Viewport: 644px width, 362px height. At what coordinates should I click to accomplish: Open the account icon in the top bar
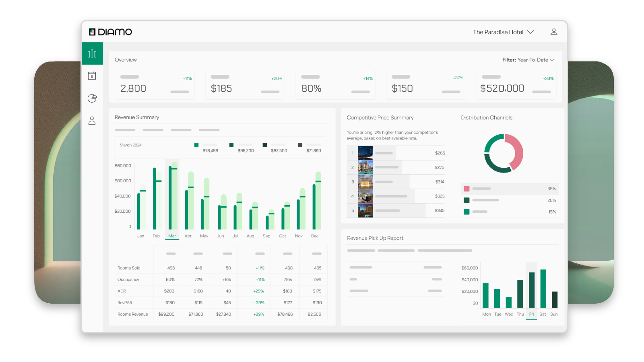[554, 32]
